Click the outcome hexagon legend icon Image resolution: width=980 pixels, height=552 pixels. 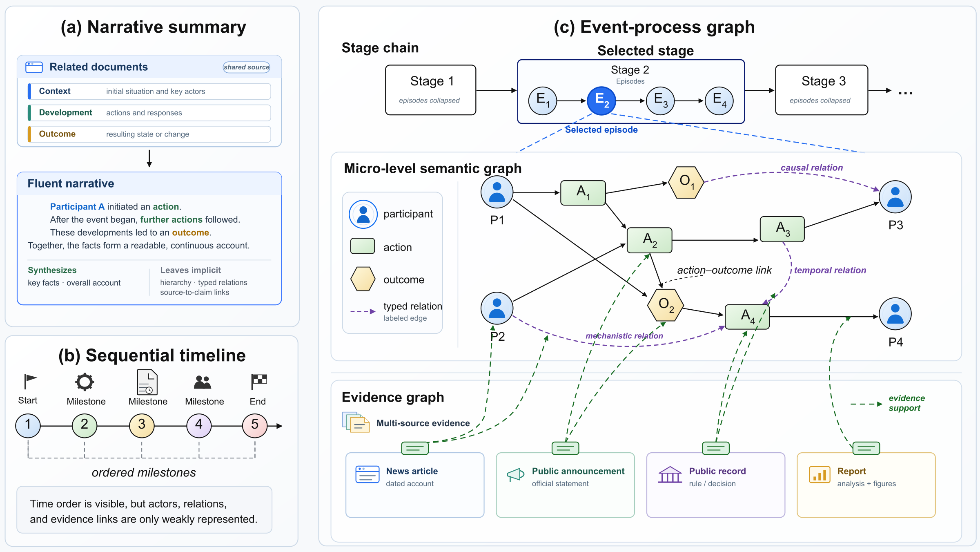[x=363, y=279]
